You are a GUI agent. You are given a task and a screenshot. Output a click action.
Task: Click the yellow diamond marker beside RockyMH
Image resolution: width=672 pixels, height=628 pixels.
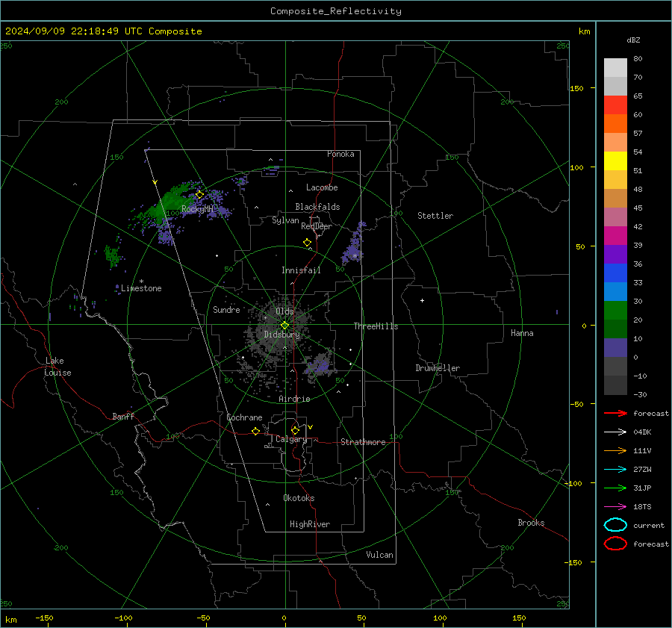[199, 195]
